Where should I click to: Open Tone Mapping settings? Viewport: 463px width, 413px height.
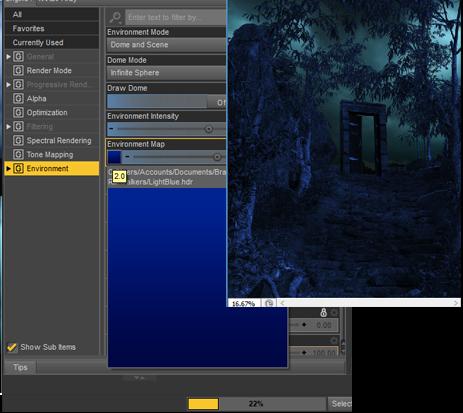(x=50, y=155)
